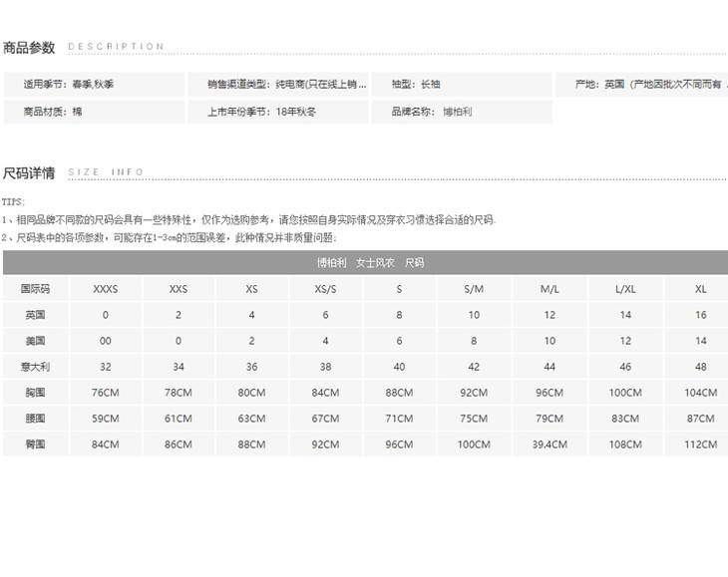Click the S/M size column header
Screen dimensions: 728x577
tap(474, 289)
